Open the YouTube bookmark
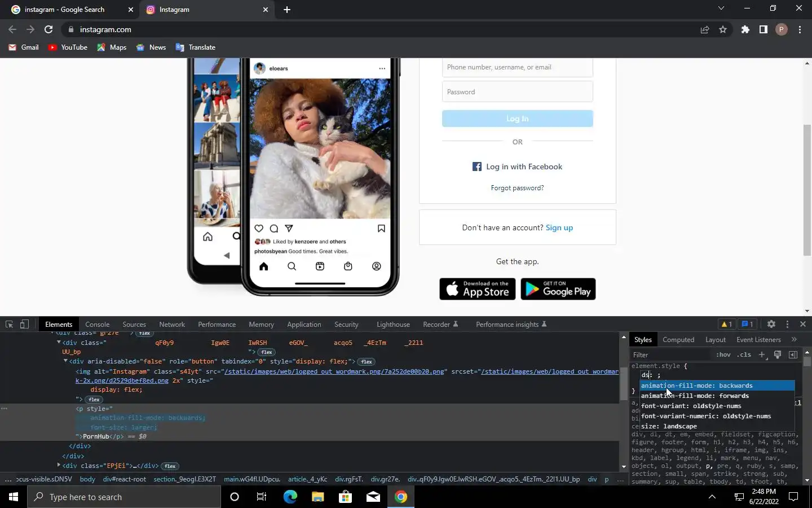This screenshot has height=508, width=812. 68,47
